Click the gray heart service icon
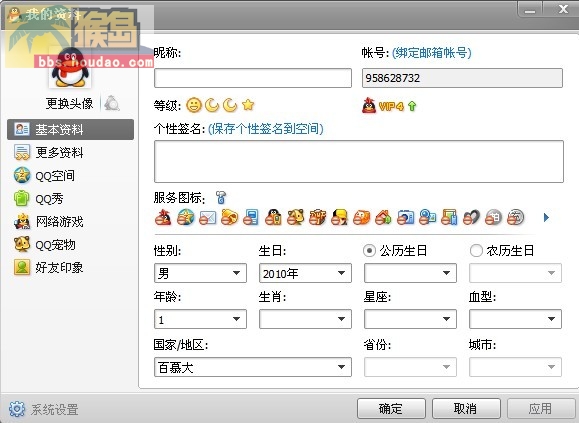 point(472,217)
